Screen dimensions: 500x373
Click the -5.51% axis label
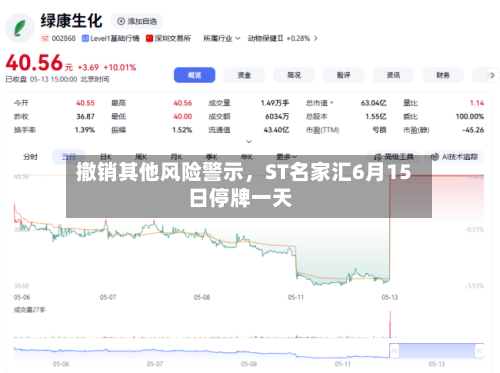click(474, 286)
